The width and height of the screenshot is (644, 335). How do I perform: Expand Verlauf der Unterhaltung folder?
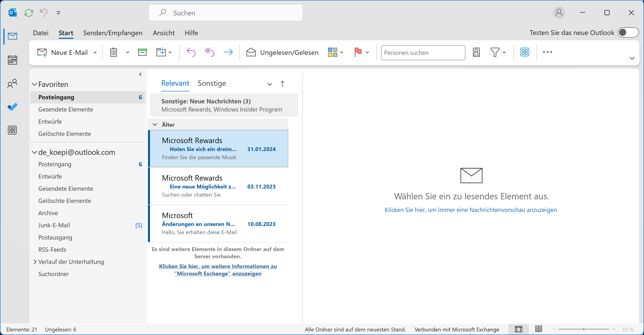35,262
